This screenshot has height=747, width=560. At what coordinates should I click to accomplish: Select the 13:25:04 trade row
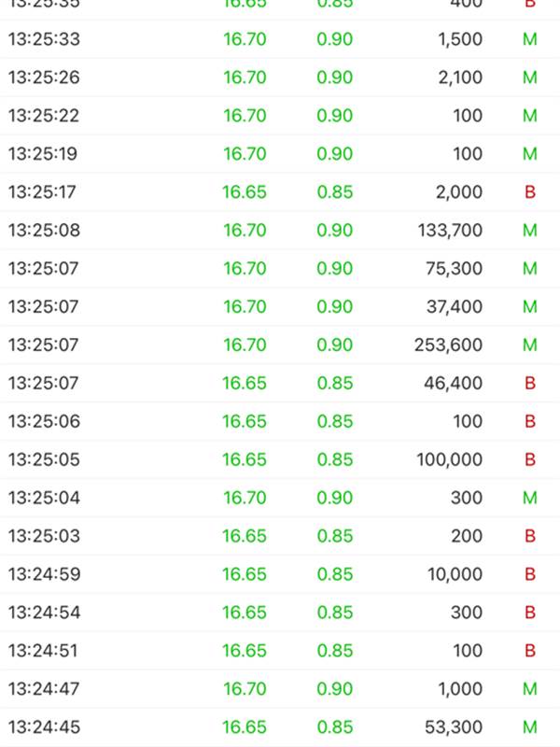280,498
